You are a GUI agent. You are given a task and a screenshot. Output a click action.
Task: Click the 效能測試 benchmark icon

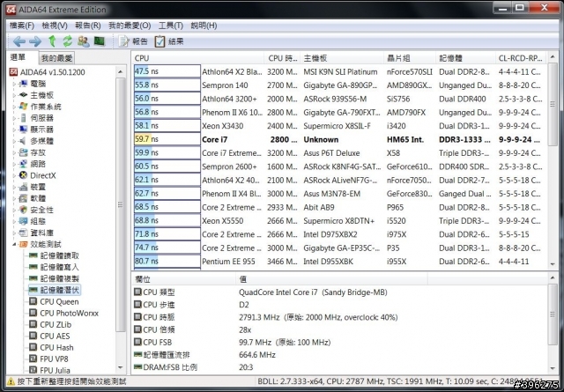click(23, 245)
